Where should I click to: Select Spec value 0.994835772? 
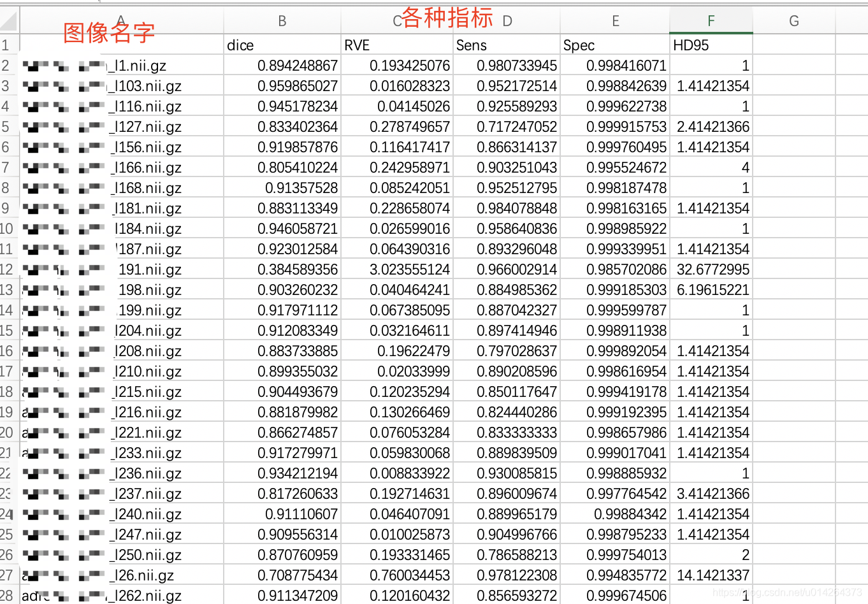[x=615, y=575]
